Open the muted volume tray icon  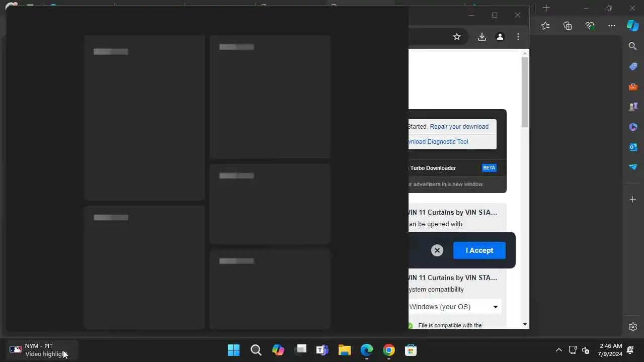[x=585, y=350]
